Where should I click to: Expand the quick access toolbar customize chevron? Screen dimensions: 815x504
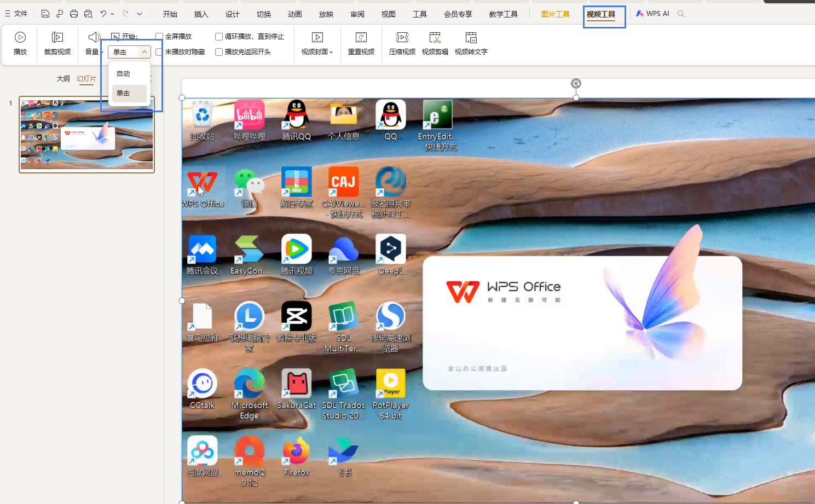coord(140,14)
